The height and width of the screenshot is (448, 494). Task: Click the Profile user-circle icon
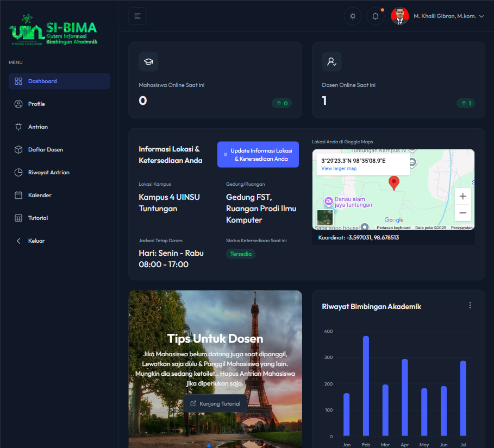coord(18,104)
